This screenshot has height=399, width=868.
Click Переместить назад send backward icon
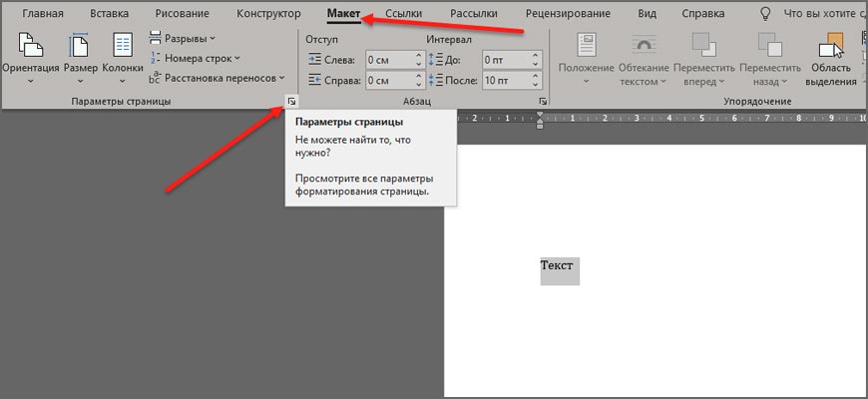[769, 47]
